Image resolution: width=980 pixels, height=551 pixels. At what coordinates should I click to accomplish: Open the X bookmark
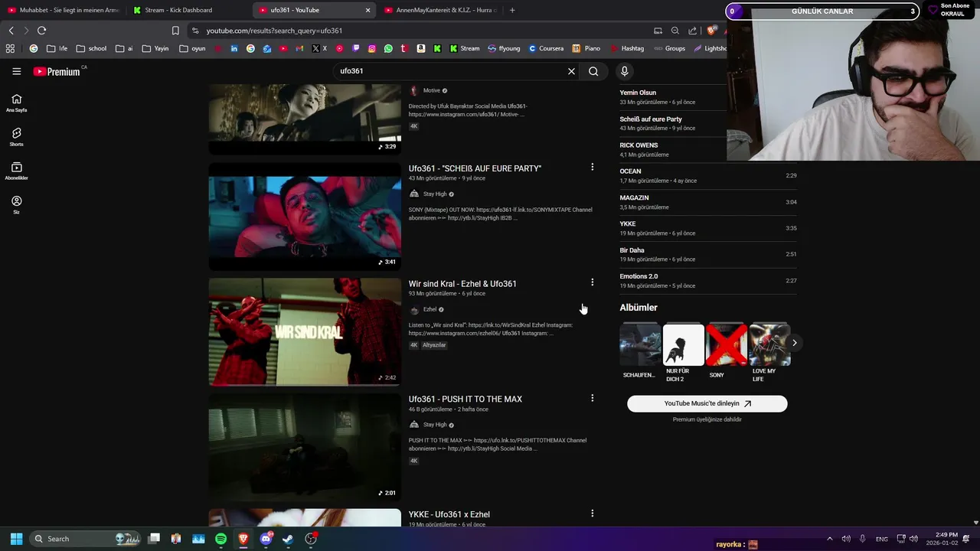point(319,48)
